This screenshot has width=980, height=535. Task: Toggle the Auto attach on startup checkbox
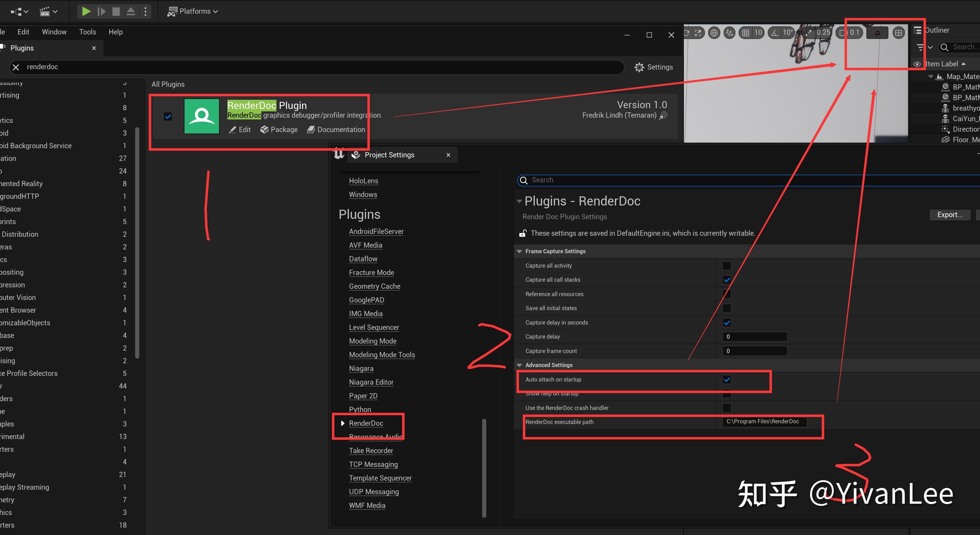(727, 379)
